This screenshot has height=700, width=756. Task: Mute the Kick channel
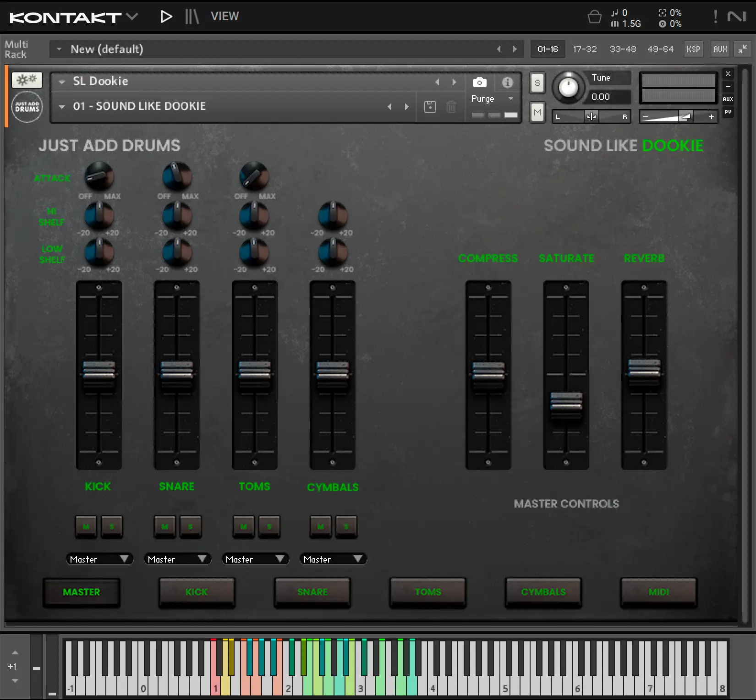pyautogui.click(x=86, y=526)
